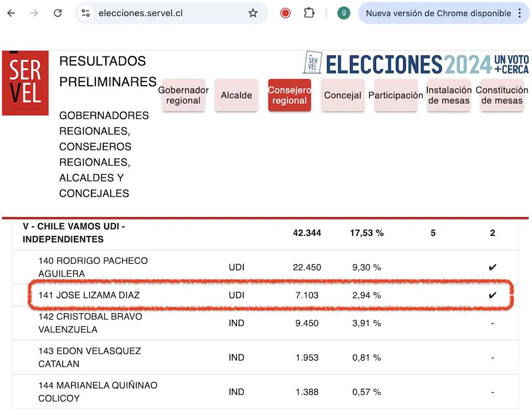Open the green profile avatar
The width and height of the screenshot is (532, 409).
343,13
